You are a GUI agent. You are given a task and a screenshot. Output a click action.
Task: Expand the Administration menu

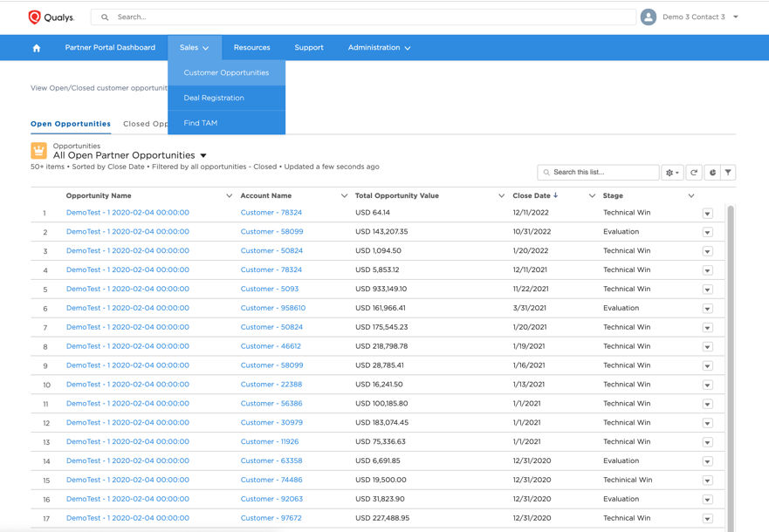[x=379, y=48]
